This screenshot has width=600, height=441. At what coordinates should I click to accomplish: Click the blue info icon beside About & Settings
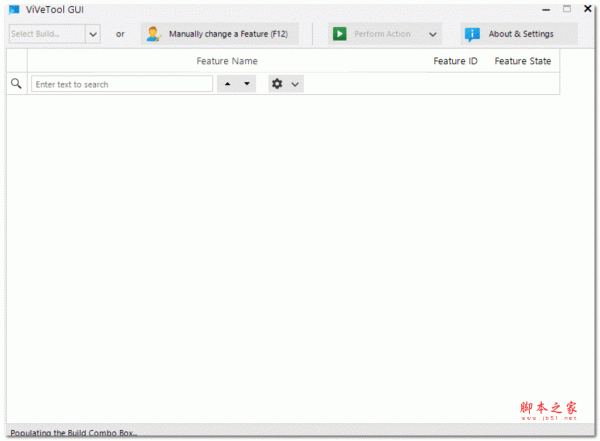[x=472, y=34]
